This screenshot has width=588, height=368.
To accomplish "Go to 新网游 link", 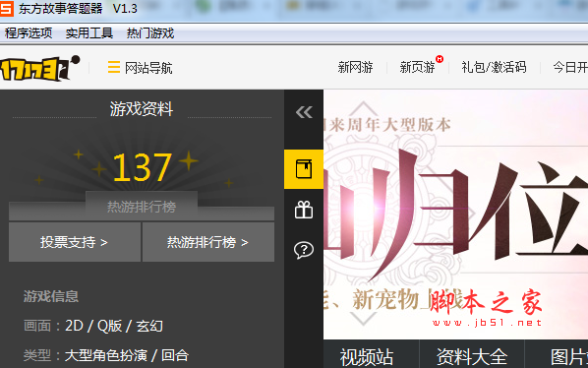I will point(355,68).
